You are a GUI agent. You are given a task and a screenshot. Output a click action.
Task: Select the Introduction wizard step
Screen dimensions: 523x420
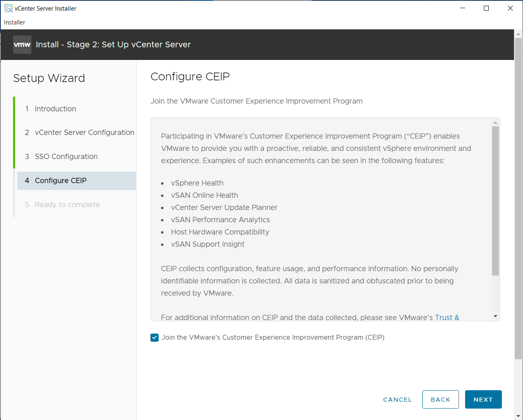tap(55, 108)
